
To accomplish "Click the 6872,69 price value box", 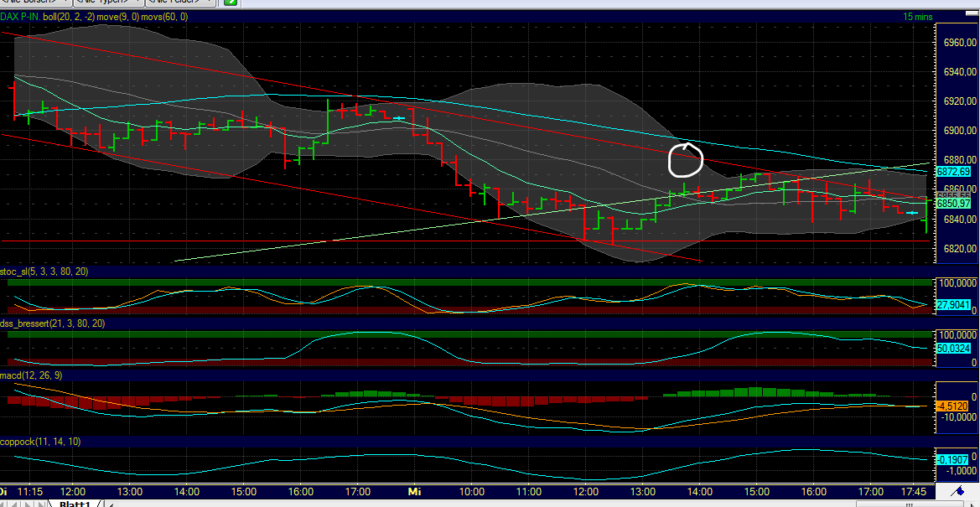I will pyautogui.click(x=955, y=171).
